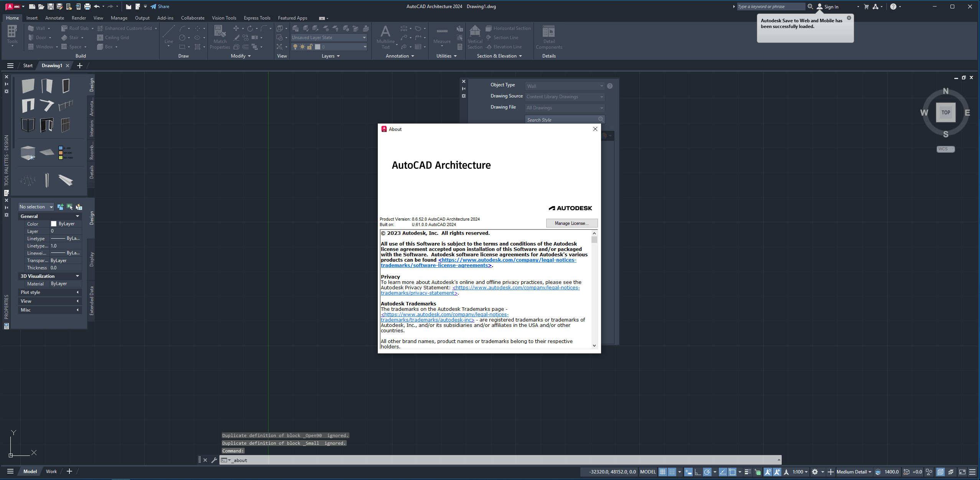Click the Quick Select icon in Properties

[79, 207]
